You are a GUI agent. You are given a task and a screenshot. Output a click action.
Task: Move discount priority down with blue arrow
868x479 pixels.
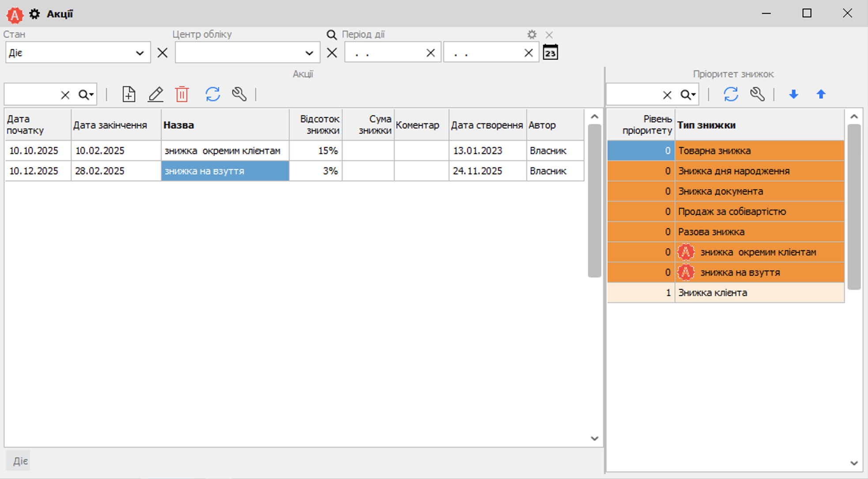click(793, 94)
